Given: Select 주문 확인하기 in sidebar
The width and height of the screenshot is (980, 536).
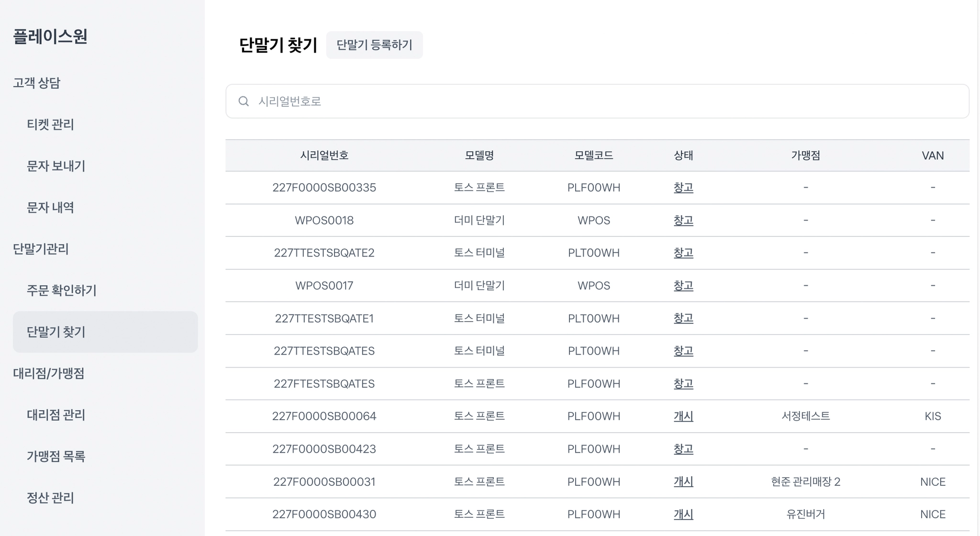Looking at the screenshot, I should pyautogui.click(x=62, y=290).
